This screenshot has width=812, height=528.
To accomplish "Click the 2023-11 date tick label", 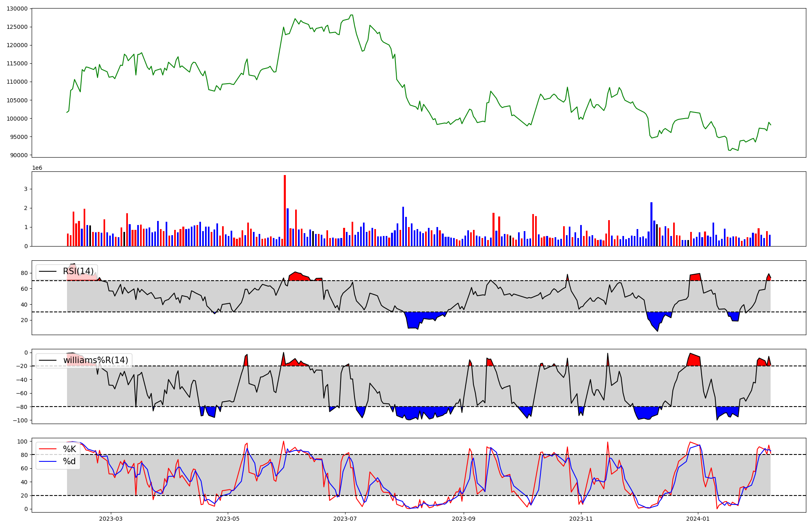I will tap(581, 519).
